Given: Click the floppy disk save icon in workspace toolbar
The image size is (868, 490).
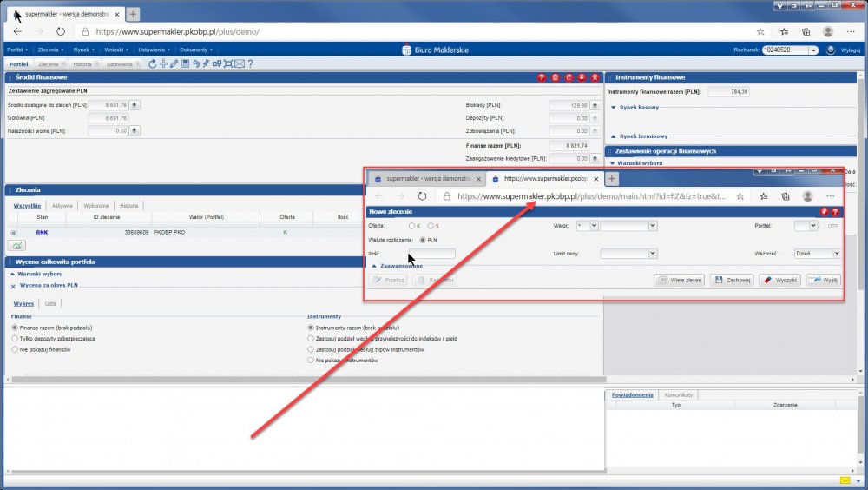Looking at the screenshot, I should pos(186,63).
